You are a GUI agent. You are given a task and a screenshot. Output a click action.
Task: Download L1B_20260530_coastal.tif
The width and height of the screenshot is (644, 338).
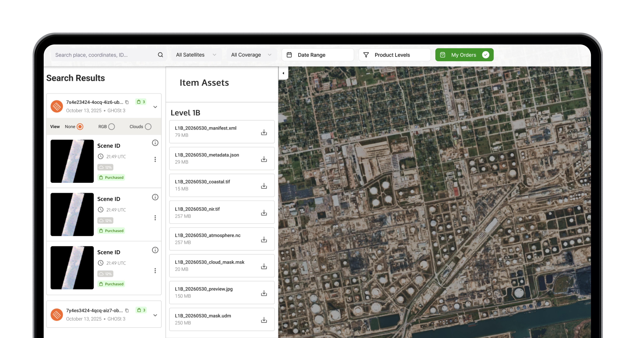coord(264,186)
